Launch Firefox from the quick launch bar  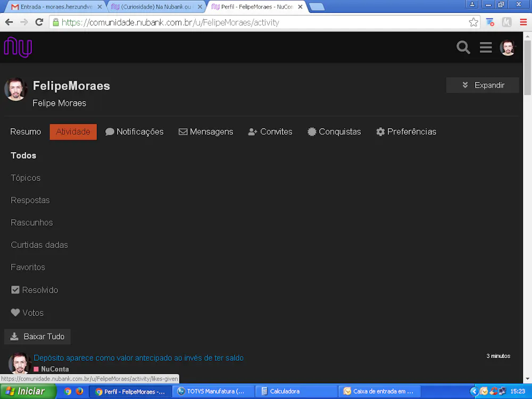[x=79, y=392]
